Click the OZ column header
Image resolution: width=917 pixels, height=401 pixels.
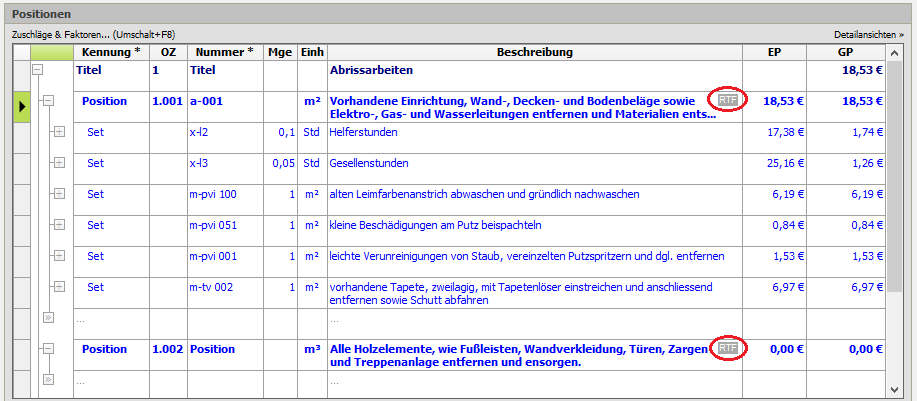[x=168, y=52]
